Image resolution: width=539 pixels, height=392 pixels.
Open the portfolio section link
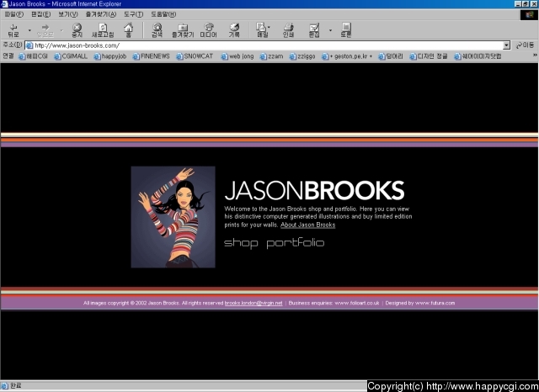tap(296, 242)
